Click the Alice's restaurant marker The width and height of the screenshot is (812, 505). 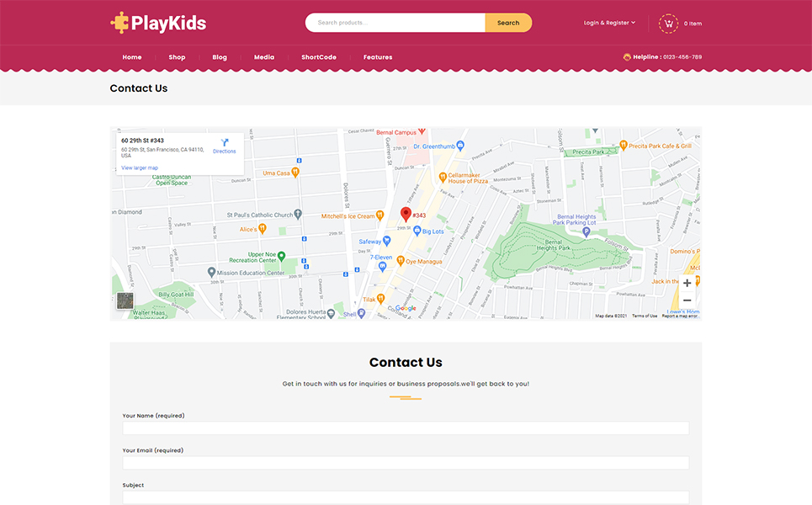pos(263,228)
